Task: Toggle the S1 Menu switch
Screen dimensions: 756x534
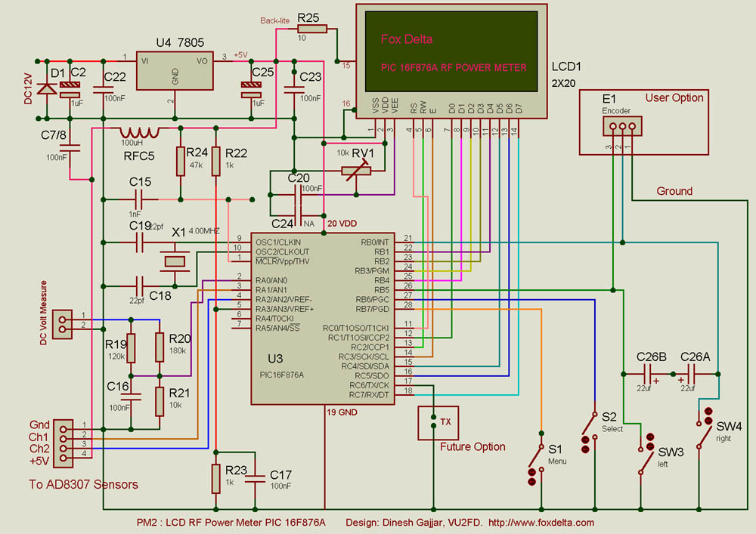Action: [537, 455]
